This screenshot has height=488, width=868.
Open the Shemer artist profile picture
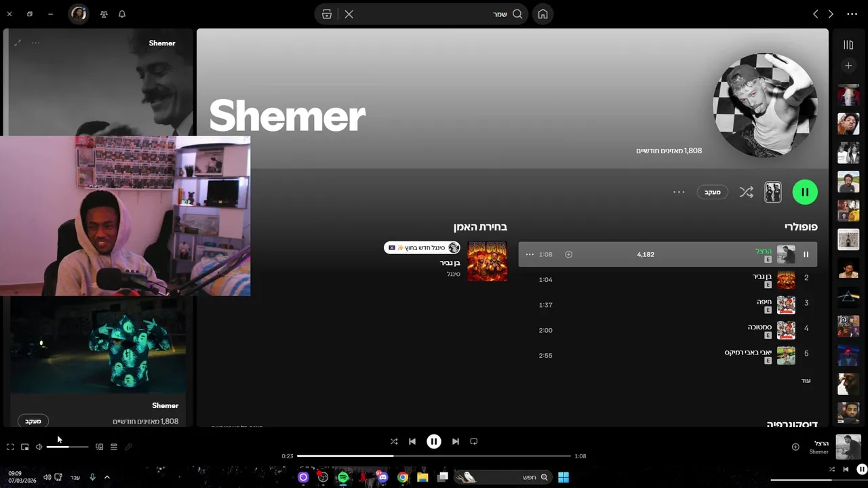pyautogui.click(x=765, y=104)
